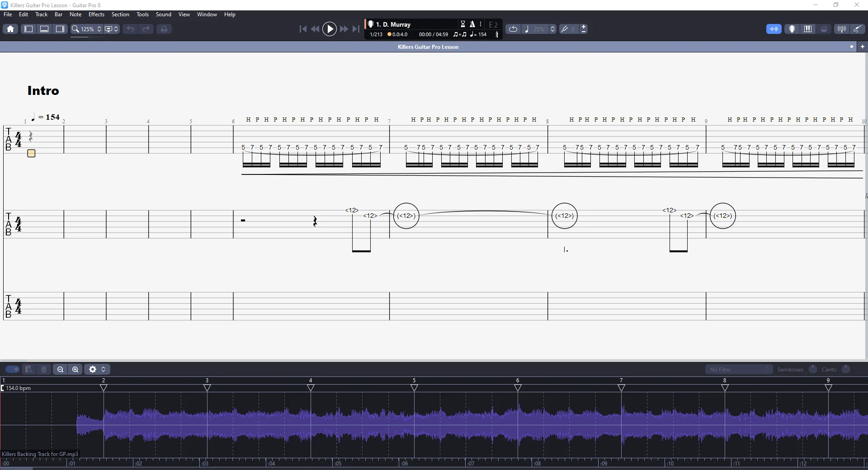The image size is (868, 470).
Task: Open the tuner icon
Action: click(x=842, y=29)
